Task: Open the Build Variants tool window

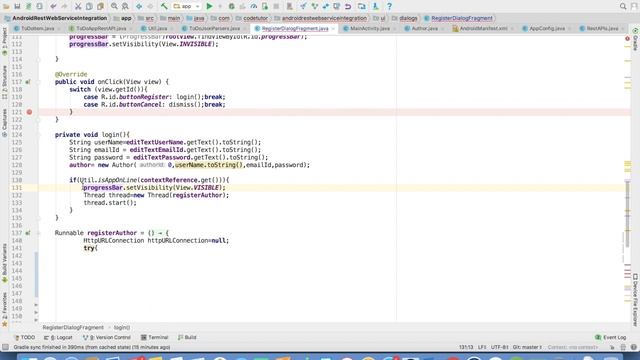Action: pyautogui.click(x=4, y=263)
